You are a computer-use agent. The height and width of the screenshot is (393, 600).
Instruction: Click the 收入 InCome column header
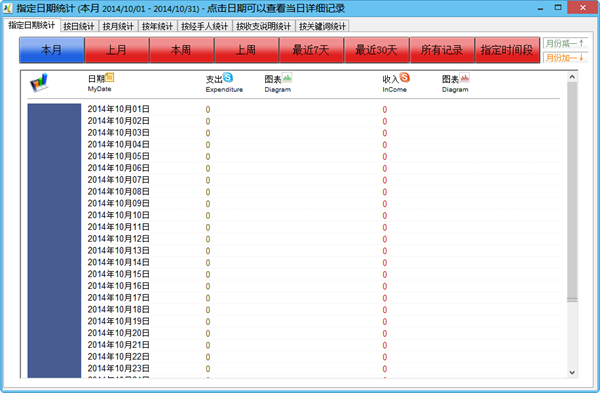tap(396, 83)
